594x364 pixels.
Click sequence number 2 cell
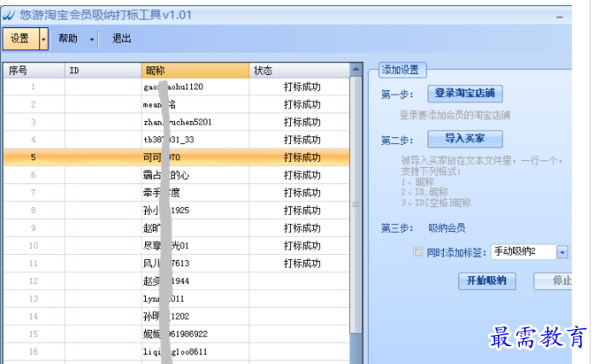33,105
